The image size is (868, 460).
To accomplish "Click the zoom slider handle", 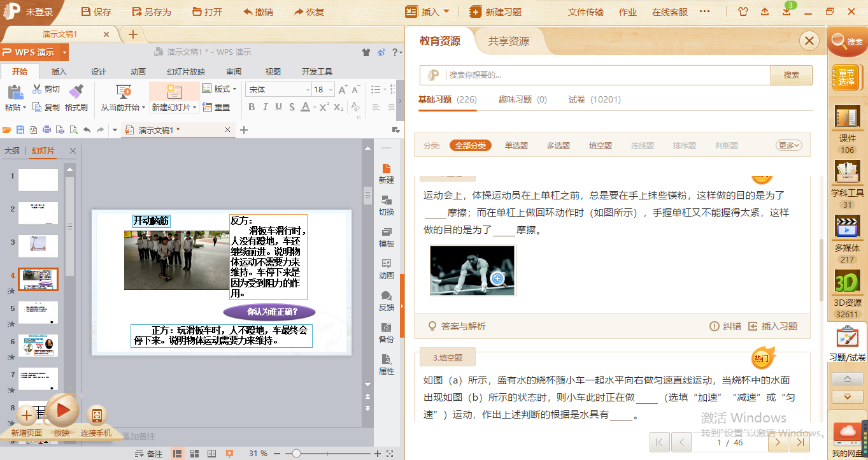I will pos(296,454).
